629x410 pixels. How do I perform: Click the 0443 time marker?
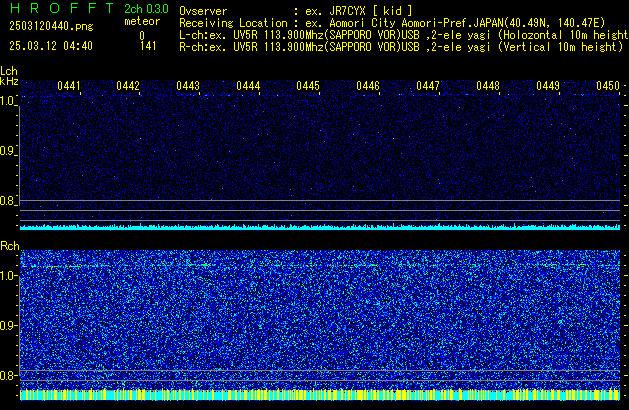pos(188,86)
